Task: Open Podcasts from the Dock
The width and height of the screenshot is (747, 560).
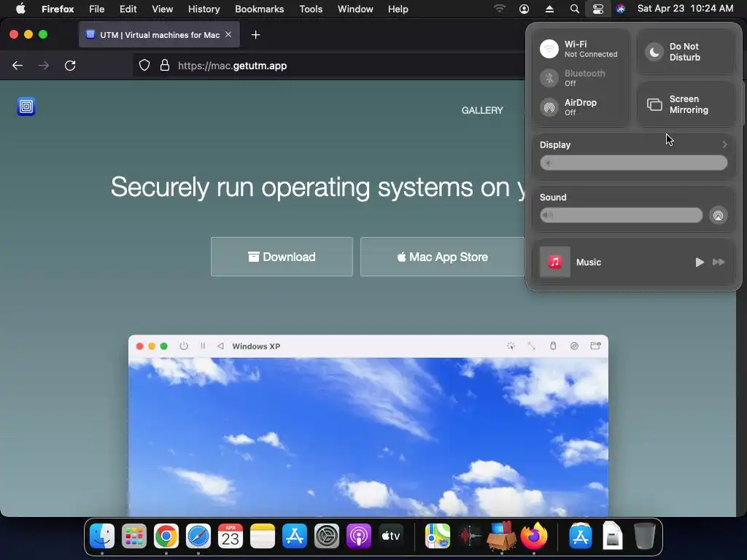Action: point(359,536)
